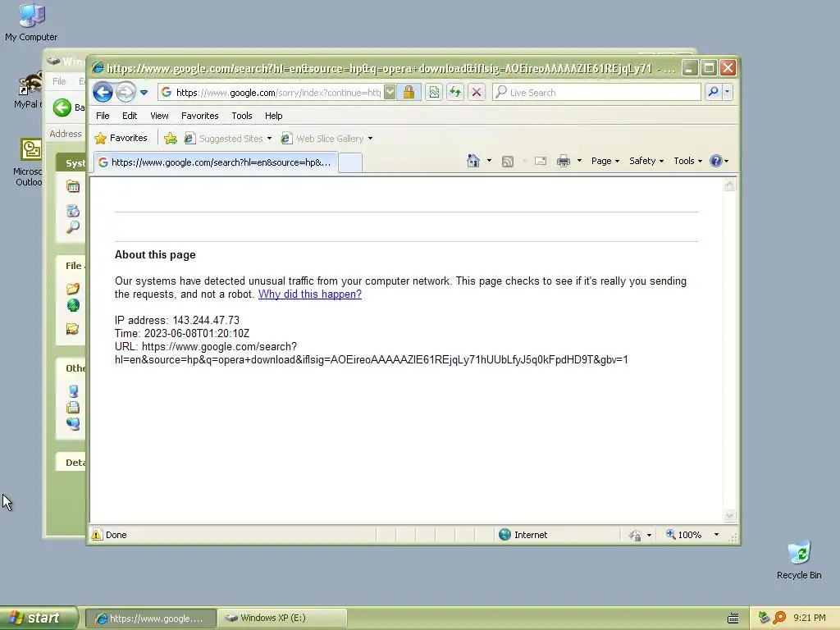
Task: Switch to Windows XP (E:) taskbar button
Action: (x=282, y=619)
